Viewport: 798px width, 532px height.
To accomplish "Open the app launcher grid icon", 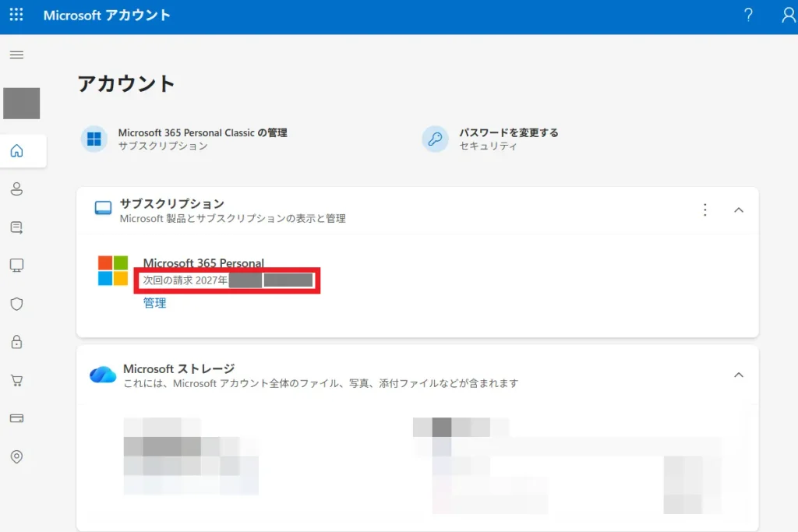I will coord(16,15).
